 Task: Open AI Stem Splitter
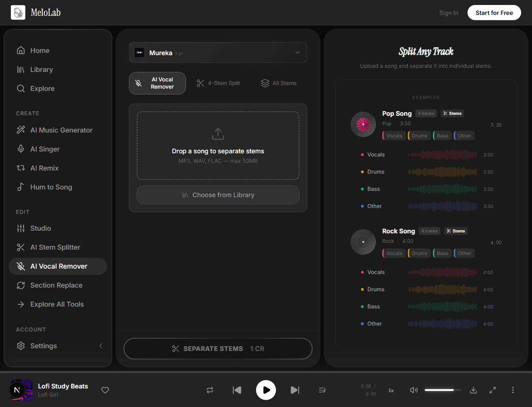click(x=58, y=247)
